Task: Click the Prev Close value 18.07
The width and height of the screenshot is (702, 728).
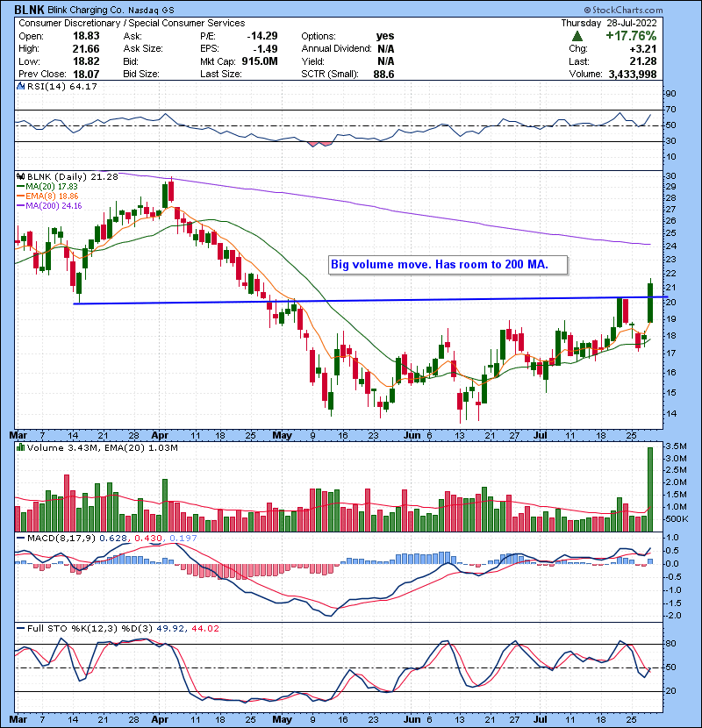Action: (86, 74)
